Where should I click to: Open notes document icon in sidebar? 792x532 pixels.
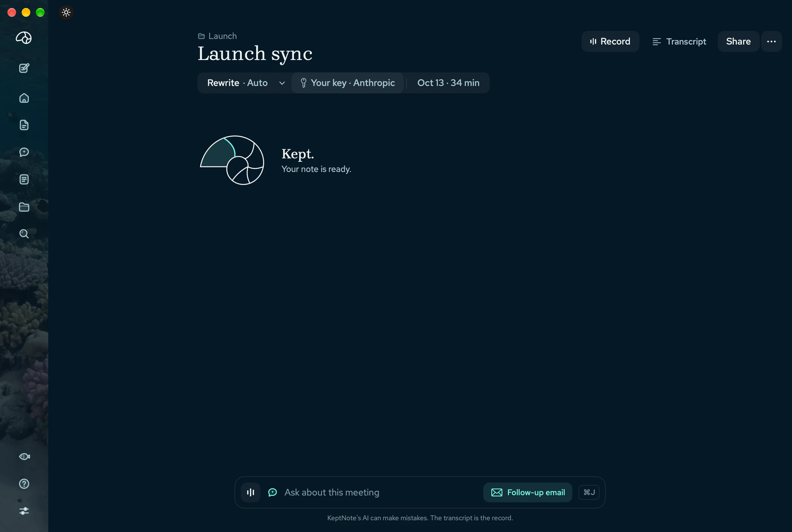[x=24, y=125]
